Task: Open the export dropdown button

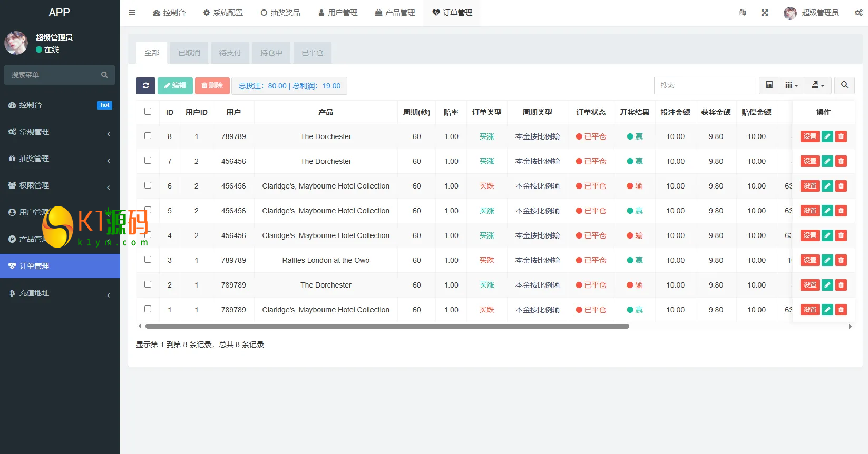Action: tap(818, 85)
